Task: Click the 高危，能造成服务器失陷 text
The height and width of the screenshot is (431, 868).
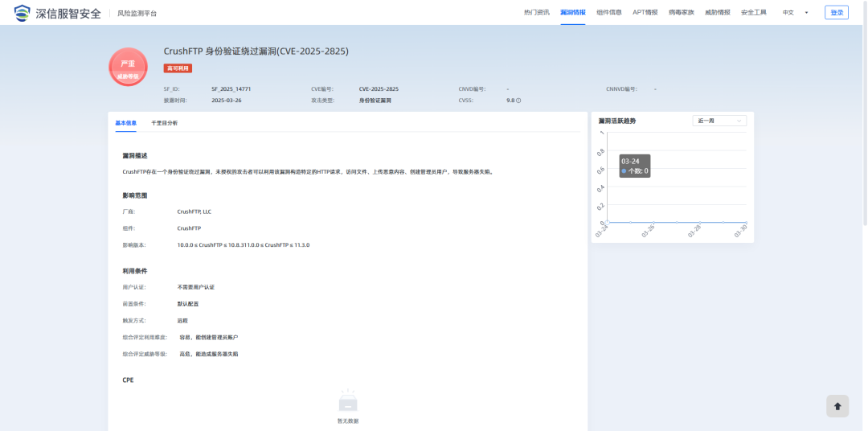Action: [209, 354]
